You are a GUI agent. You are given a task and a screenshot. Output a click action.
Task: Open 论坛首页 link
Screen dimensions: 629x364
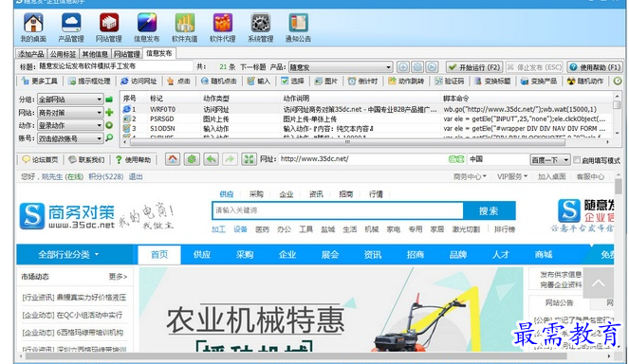click(x=40, y=159)
